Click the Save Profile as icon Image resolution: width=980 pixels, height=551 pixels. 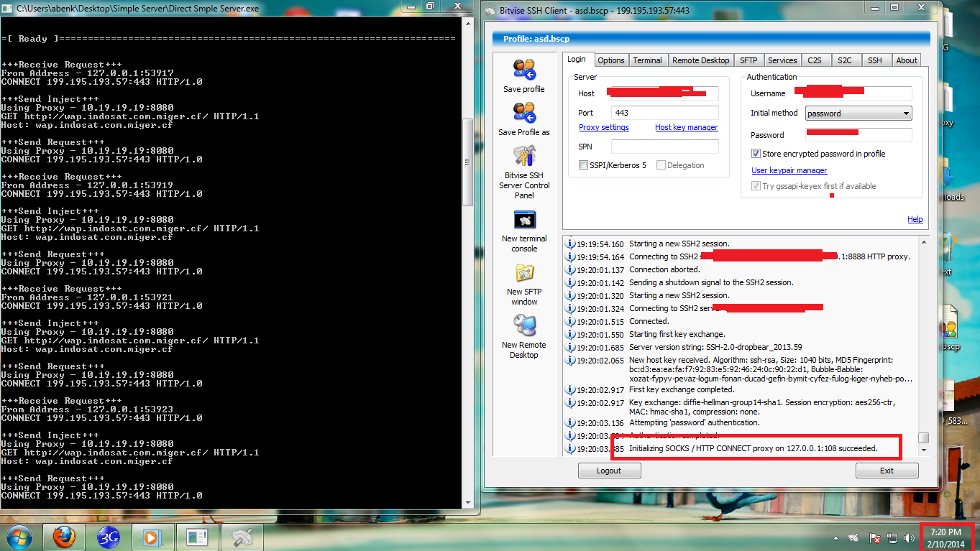pyautogui.click(x=524, y=113)
